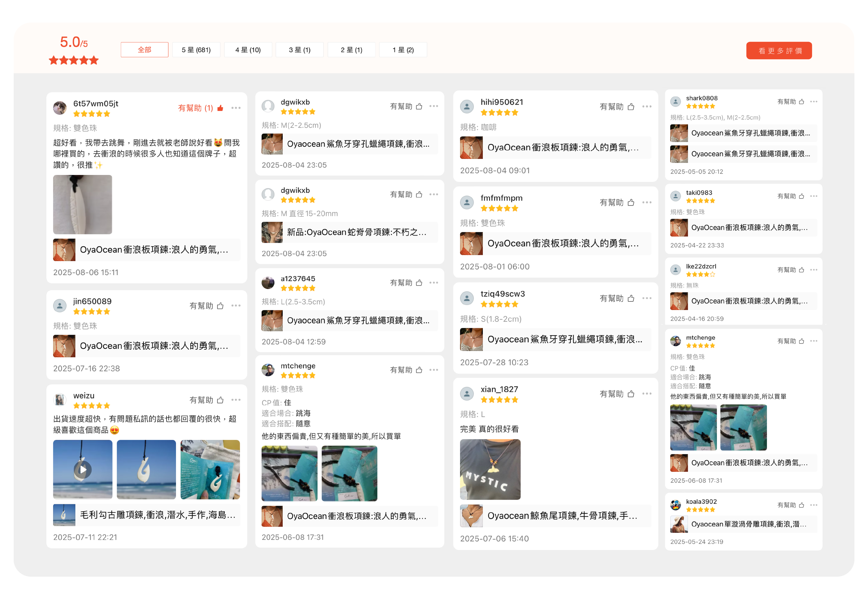Click 6t57wm05jt's profile avatar
Viewport: 868px width, 599px height.
60,108
